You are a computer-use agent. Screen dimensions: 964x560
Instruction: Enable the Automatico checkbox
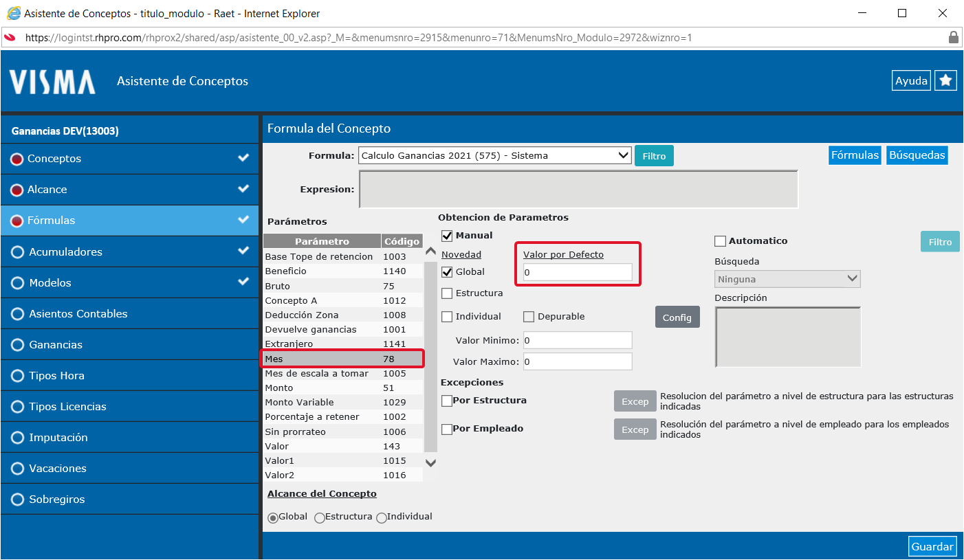click(x=721, y=241)
